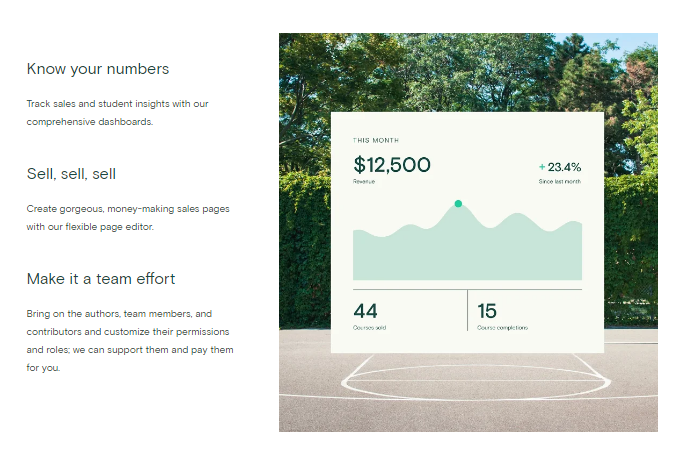
Task: Click the "Since last month" caption
Action: tap(560, 182)
